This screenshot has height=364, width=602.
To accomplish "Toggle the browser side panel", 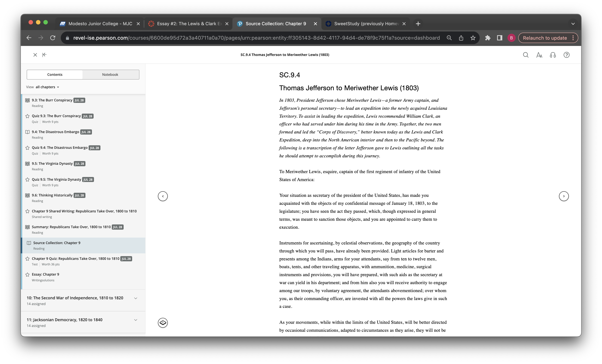I will tap(499, 38).
